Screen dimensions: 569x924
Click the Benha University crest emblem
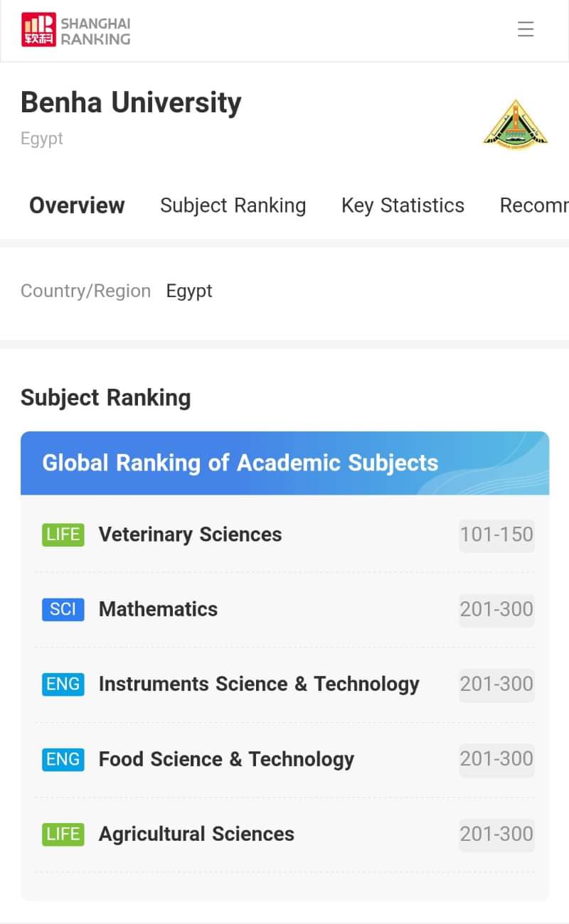tap(515, 124)
